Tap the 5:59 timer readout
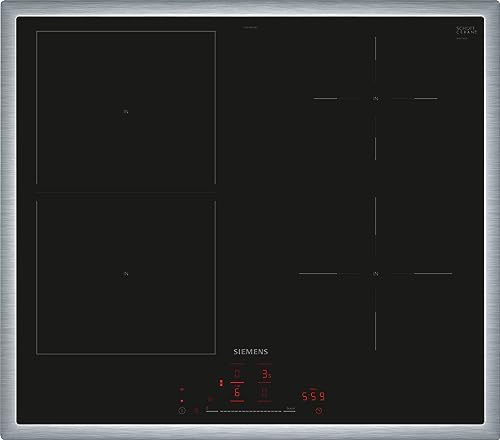Screen dimensions: 500x440 313,396
